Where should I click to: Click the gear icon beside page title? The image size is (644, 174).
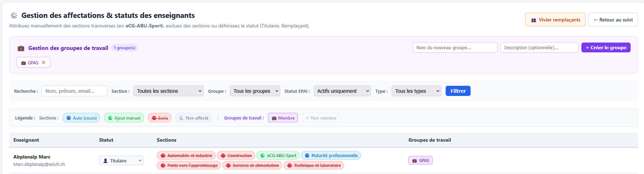tap(14, 15)
